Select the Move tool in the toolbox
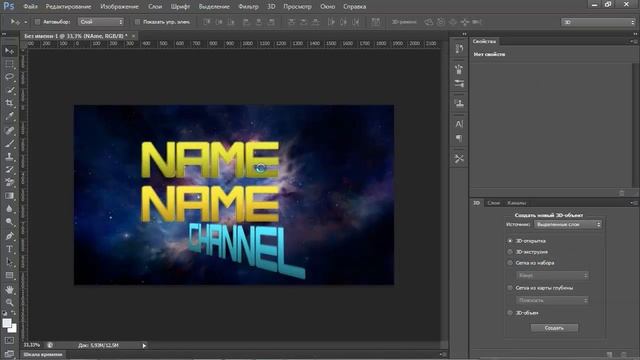The width and height of the screenshot is (640, 360). (x=10, y=51)
